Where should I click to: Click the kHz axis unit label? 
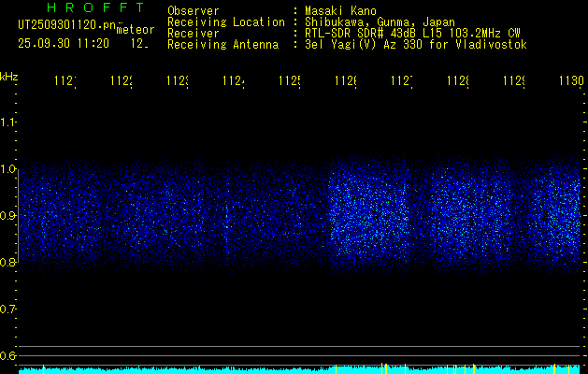(x=8, y=77)
